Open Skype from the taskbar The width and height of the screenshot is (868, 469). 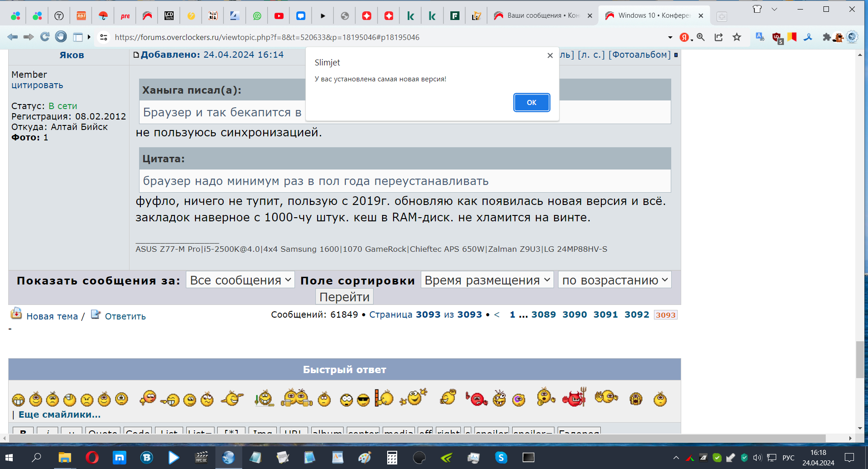pyautogui.click(x=501, y=458)
